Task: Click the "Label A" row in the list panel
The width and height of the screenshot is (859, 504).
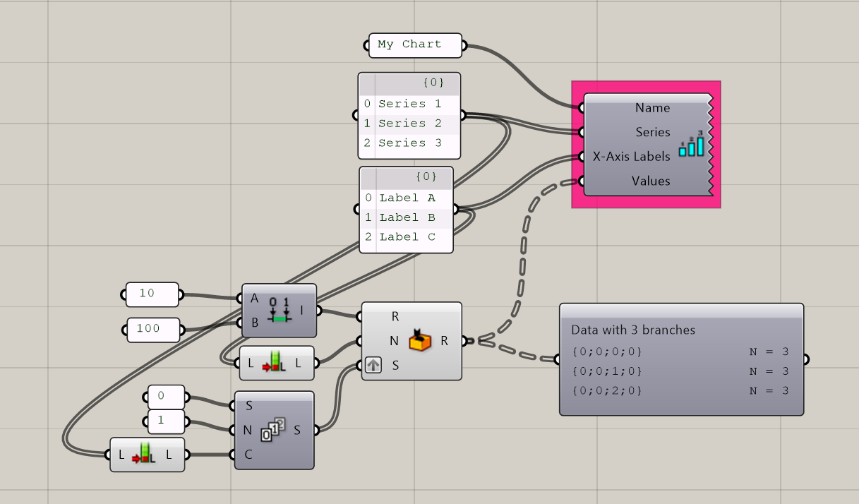Action: pos(407,198)
